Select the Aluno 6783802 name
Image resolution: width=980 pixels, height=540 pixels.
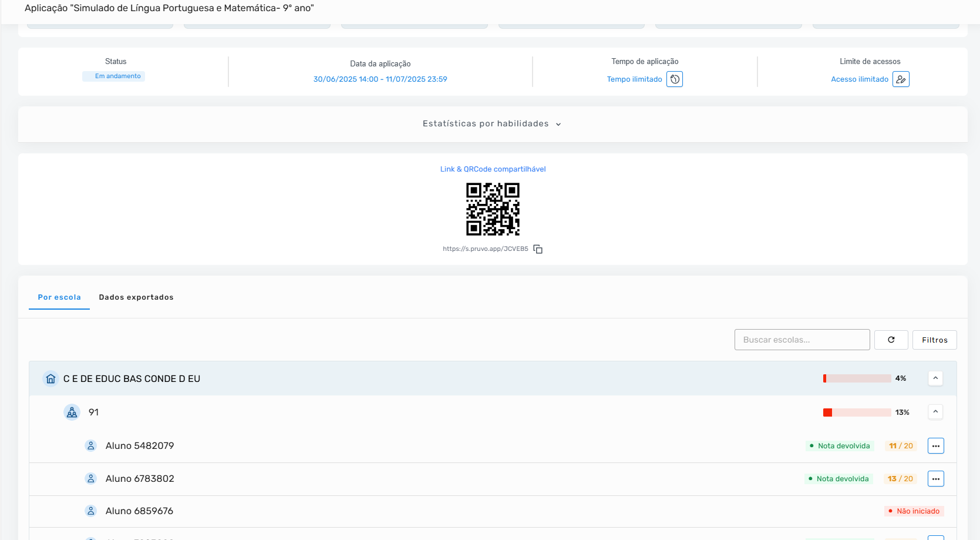[140, 479]
